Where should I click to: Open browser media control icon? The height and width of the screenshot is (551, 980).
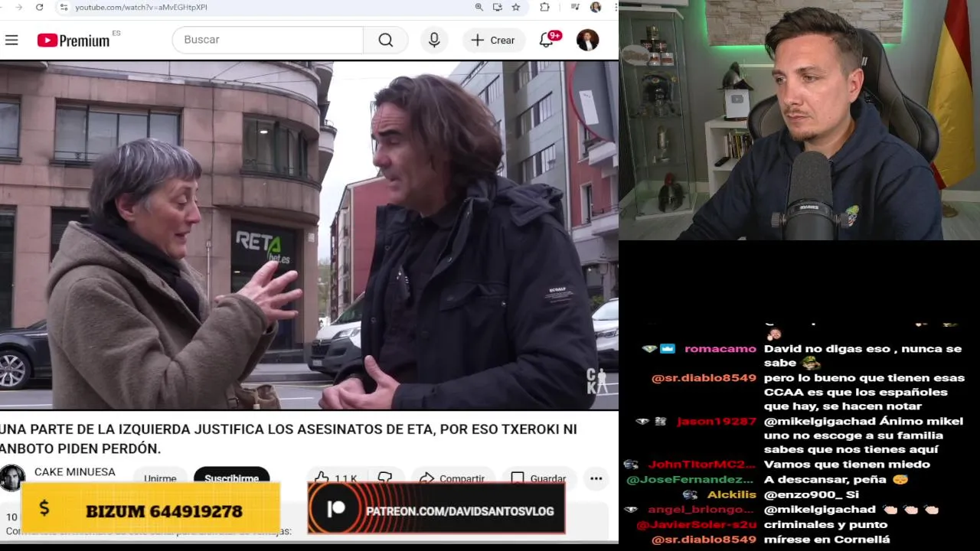(575, 7)
